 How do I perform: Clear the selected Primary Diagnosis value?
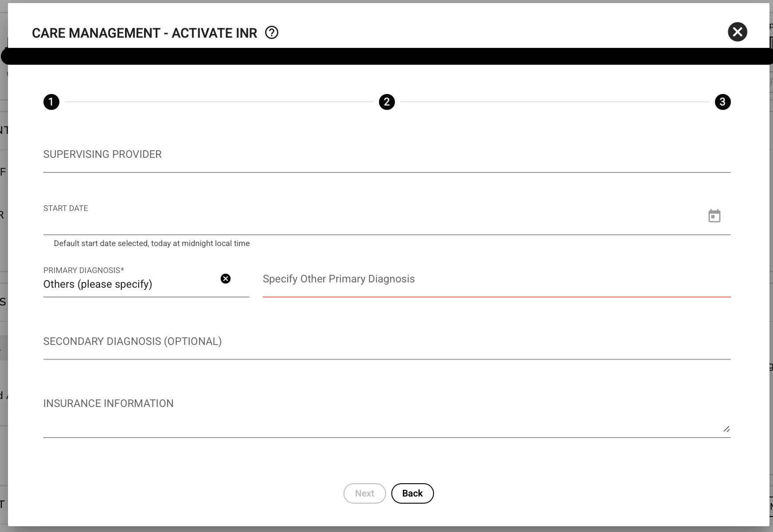pyautogui.click(x=226, y=279)
